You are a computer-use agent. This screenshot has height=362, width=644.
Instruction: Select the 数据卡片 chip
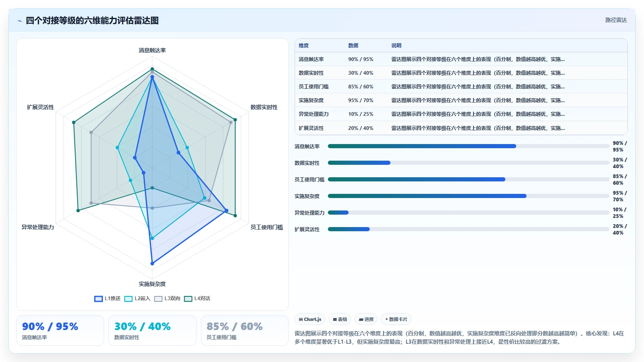coord(396,319)
